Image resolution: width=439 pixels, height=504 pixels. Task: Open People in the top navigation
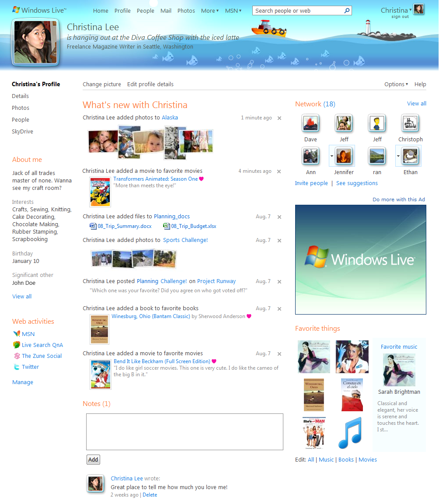click(x=146, y=10)
